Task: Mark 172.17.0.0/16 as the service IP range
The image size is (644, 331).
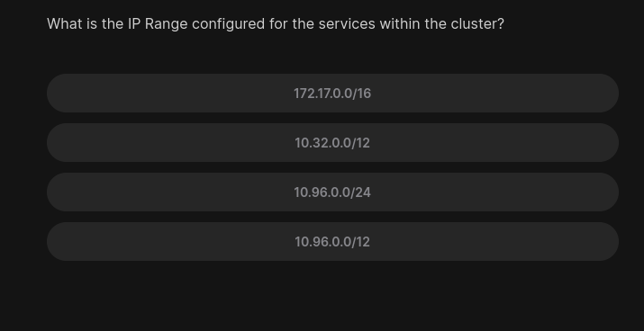Action: 332,94
